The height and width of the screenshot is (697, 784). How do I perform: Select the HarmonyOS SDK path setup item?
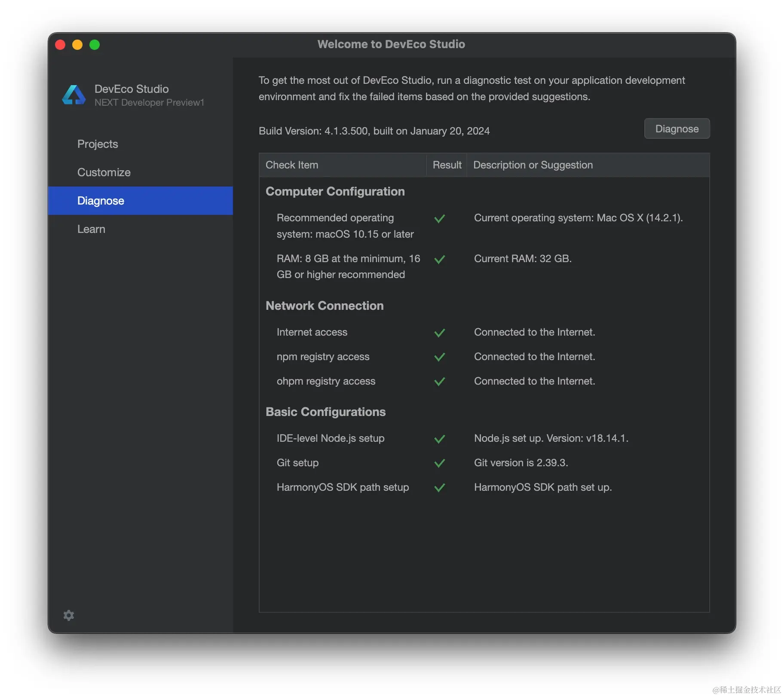pyautogui.click(x=343, y=487)
